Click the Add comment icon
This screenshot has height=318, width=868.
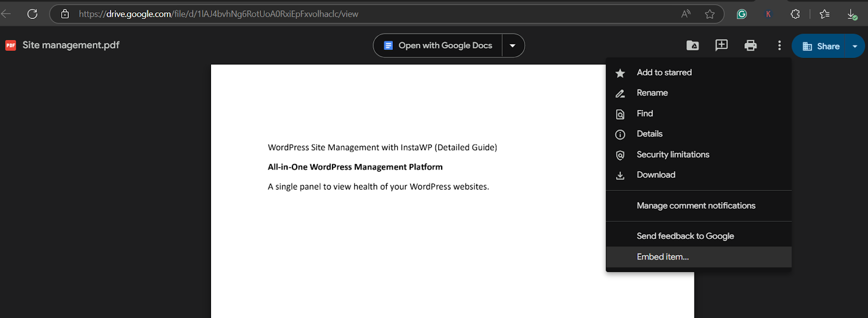click(x=722, y=45)
